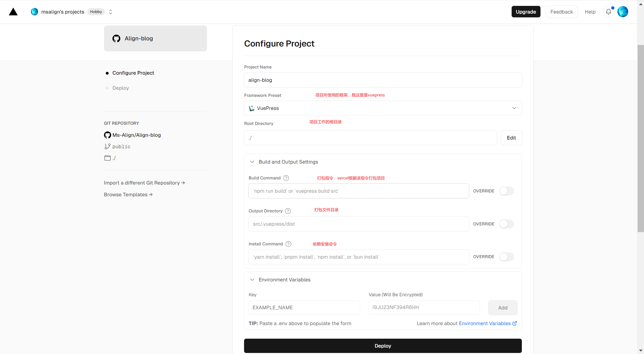Click Edit next to Root Directory

[511, 138]
